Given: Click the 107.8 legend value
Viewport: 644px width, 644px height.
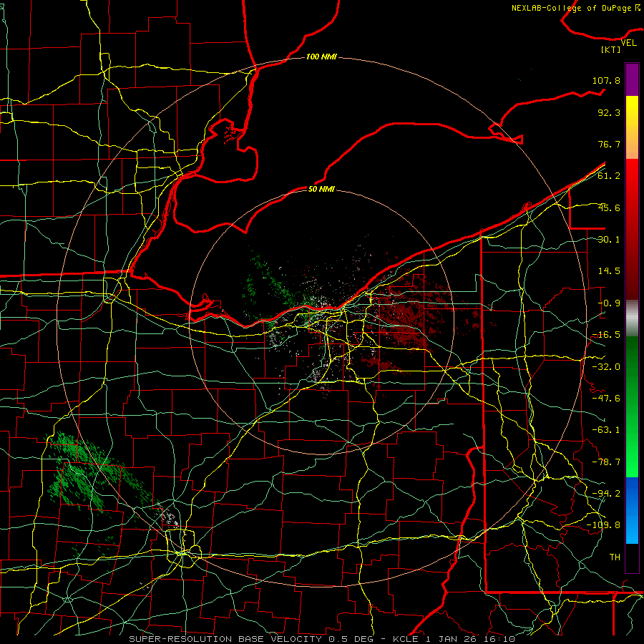Looking at the screenshot, I should [x=606, y=80].
